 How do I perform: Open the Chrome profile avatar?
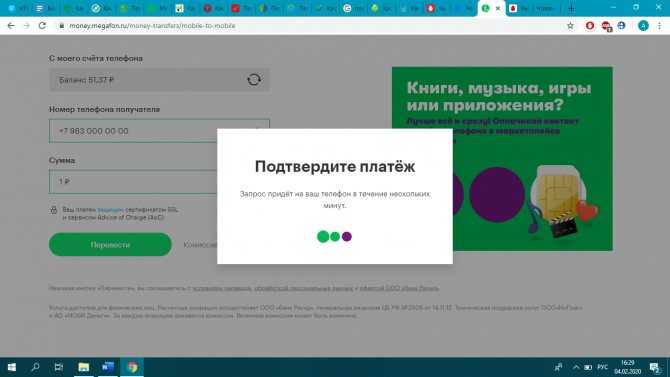643,26
